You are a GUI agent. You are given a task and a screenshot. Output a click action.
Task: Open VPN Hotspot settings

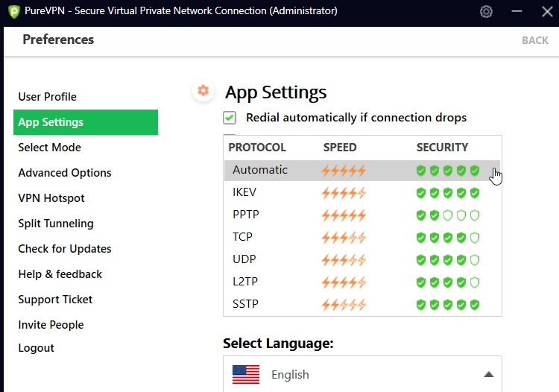51,198
